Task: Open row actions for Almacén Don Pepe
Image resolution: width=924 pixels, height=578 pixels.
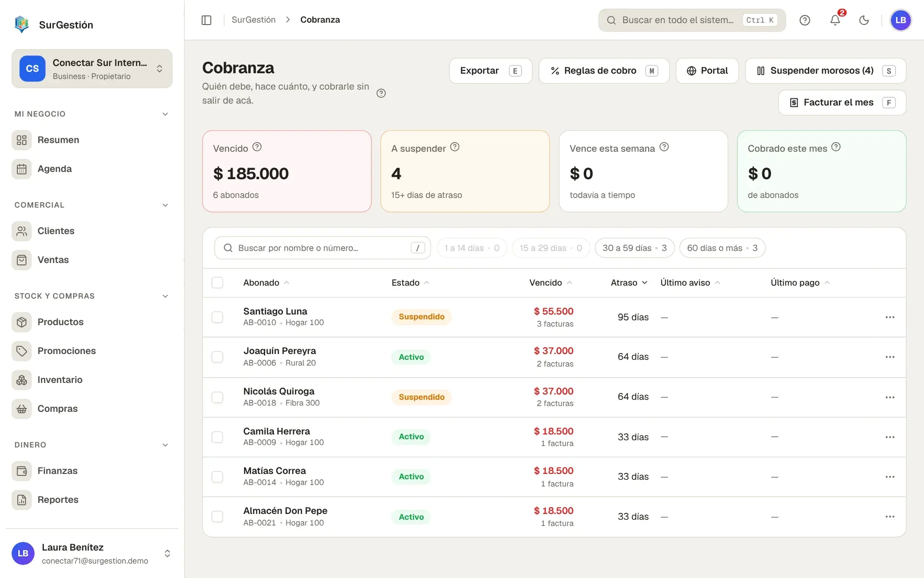Action: click(x=890, y=516)
